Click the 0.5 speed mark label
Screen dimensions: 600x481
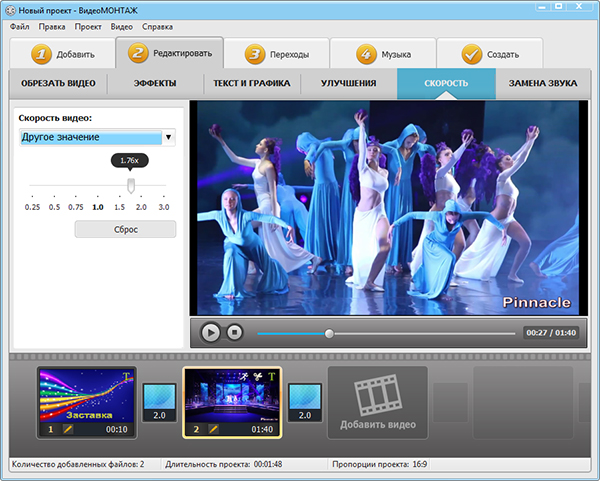point(54,207)
